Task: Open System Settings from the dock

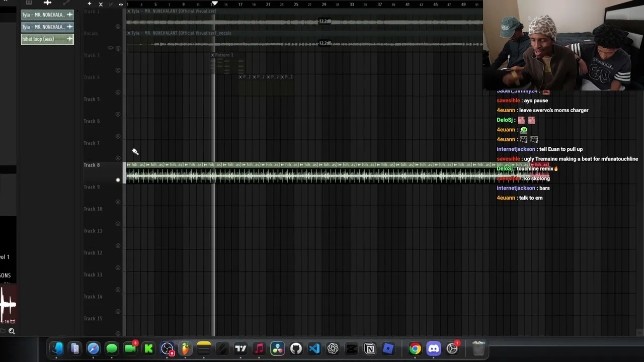Action: click(452, 348)
